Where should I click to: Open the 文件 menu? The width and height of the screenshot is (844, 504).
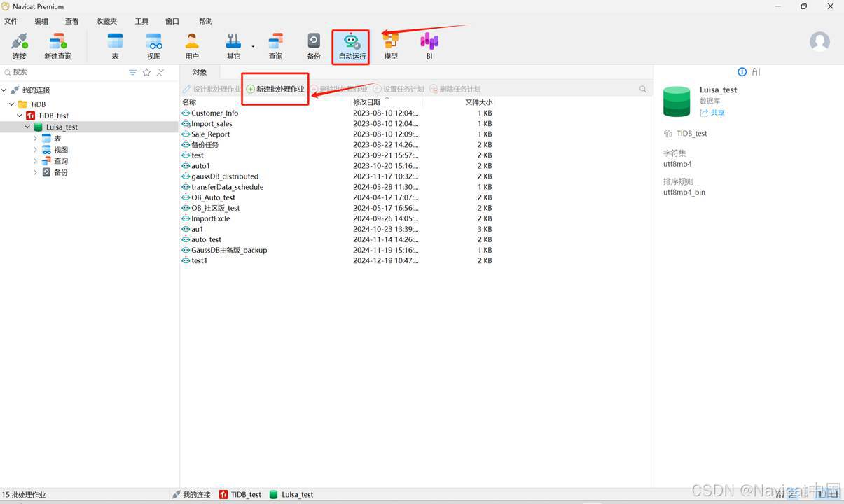pos(11,22)
